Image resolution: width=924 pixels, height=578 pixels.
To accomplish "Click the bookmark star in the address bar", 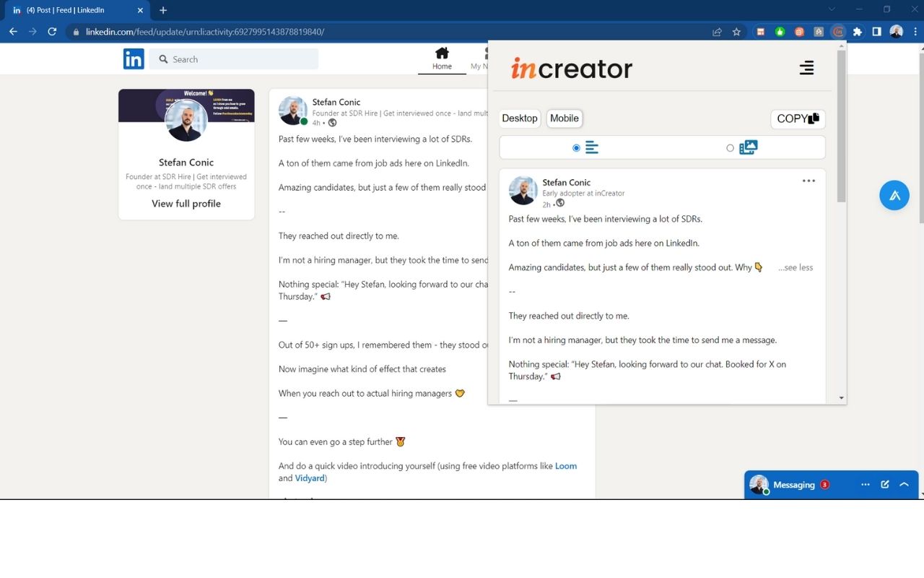I will 736,32.
